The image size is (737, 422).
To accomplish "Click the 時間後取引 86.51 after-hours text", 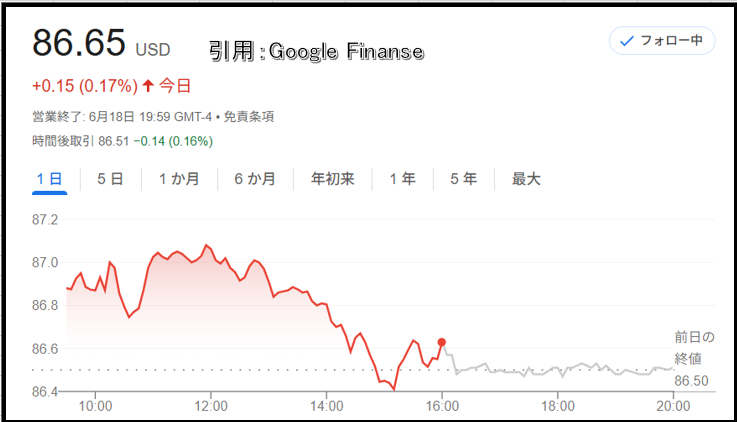I will tap(80, 141).
